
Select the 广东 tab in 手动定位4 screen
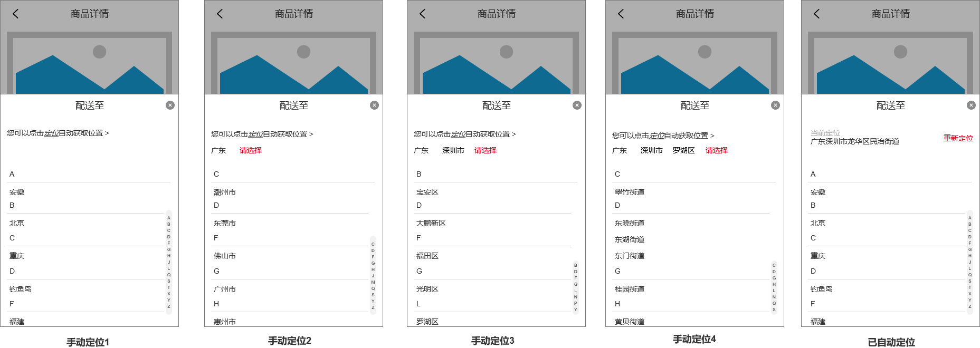[620, 150]
